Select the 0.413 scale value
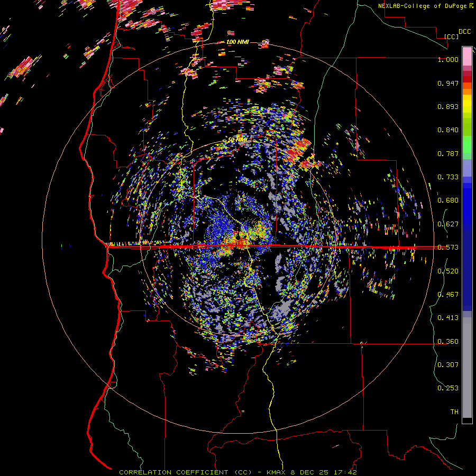476x476 pixels. pos(448,318)
